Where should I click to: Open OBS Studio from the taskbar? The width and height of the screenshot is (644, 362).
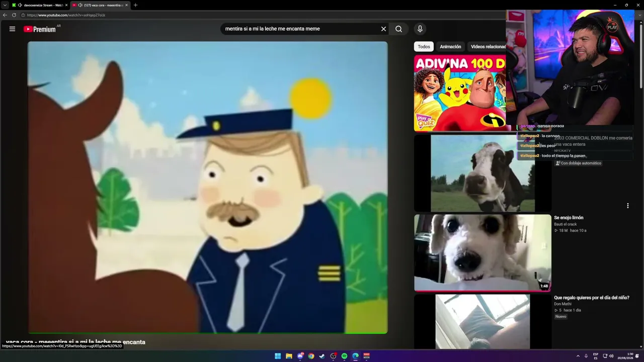pyautogui.click(x=333, y=356)
